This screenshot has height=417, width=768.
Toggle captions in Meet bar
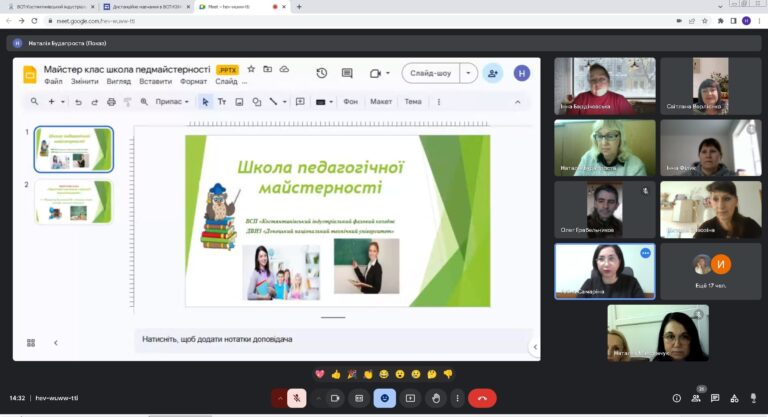click(359, 398)
